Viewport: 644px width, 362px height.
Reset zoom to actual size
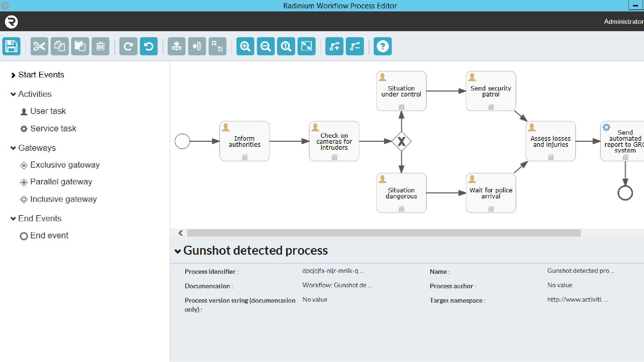point(286,46)
